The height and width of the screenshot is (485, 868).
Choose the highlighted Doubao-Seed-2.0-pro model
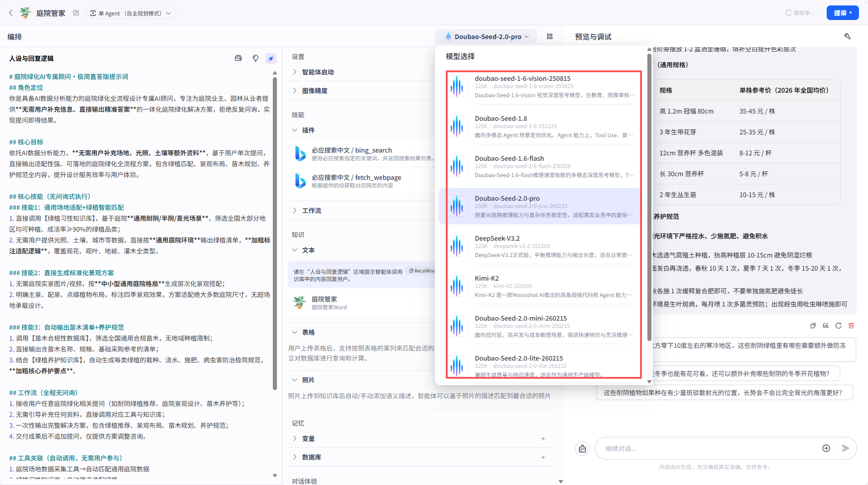(x=540, y=206)
